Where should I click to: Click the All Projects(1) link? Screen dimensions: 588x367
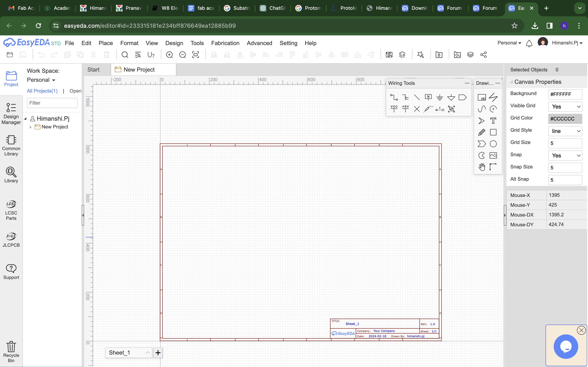(42, 91)
